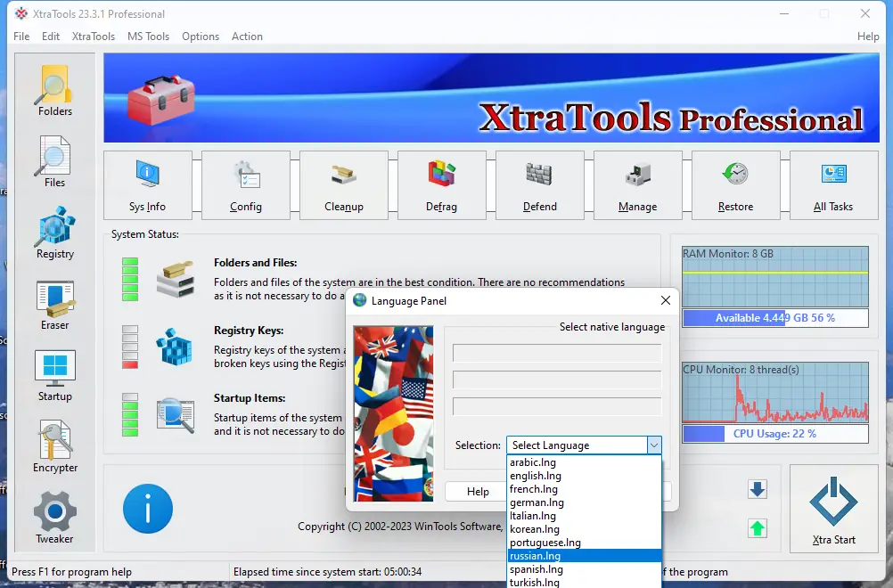
Task: Open the Defrag utility
Action: click(x=442, y=184)
